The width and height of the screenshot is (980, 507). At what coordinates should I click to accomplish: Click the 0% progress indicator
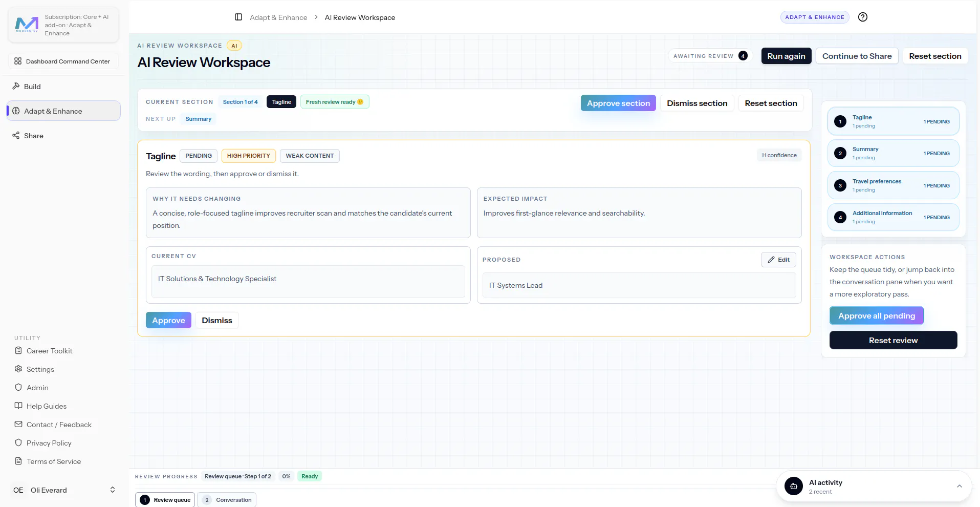point(286,476)
